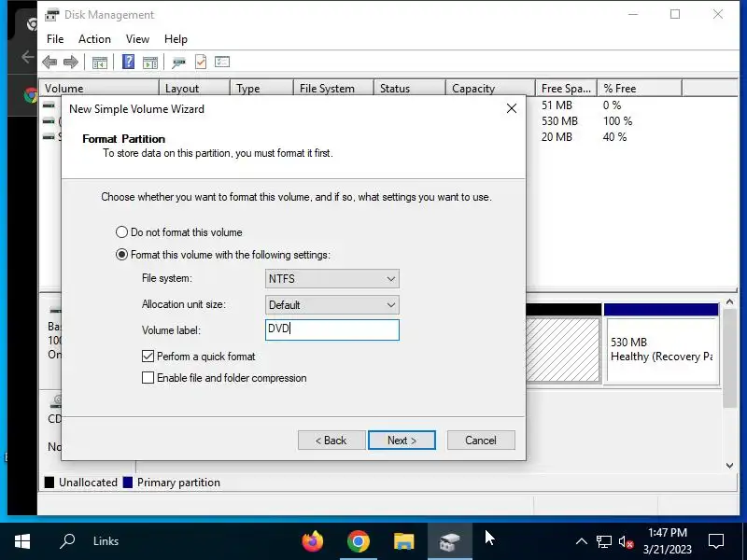Uncheck Perform a quick format

tap(148, 357)
